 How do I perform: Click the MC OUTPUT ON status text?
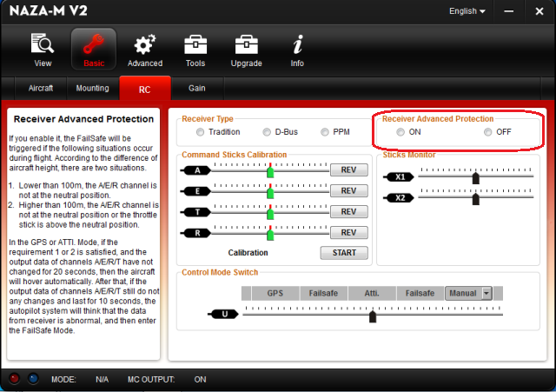click(167, 380)
